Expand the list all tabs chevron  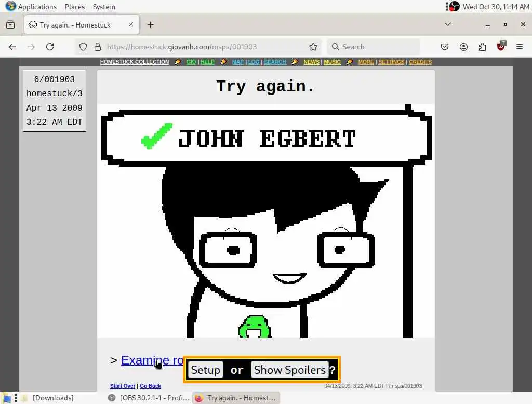pos(448,24)
